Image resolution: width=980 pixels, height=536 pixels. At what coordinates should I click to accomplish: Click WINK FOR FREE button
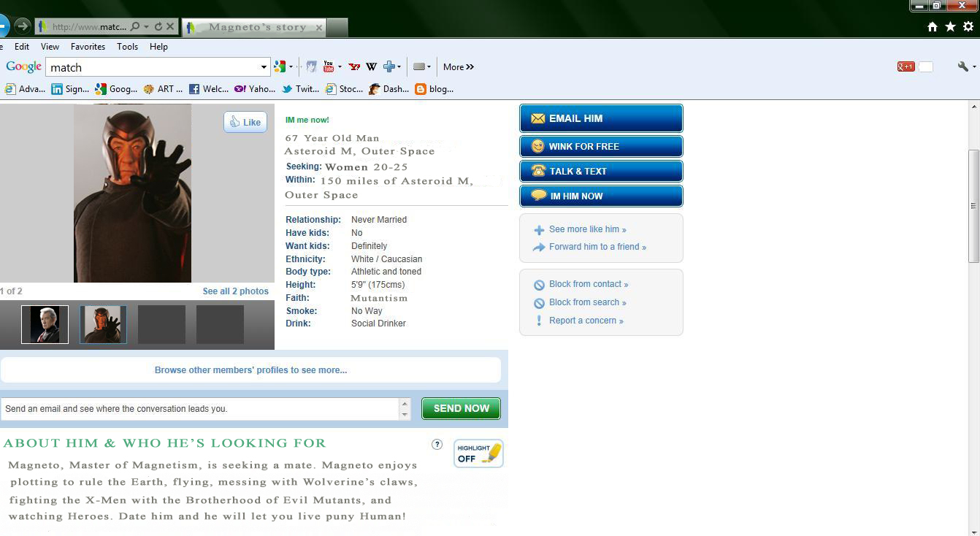[601, 146]
